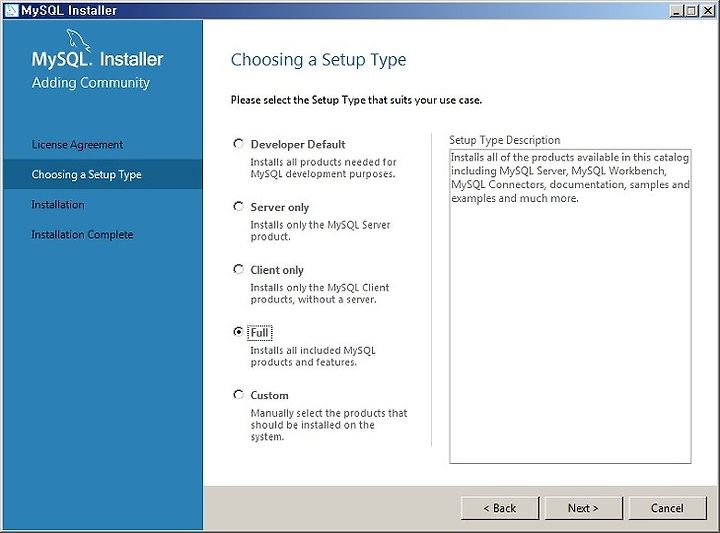Click the title bar MySQL Installer icon
Screen dimensions: 720x533
point(11,10)
